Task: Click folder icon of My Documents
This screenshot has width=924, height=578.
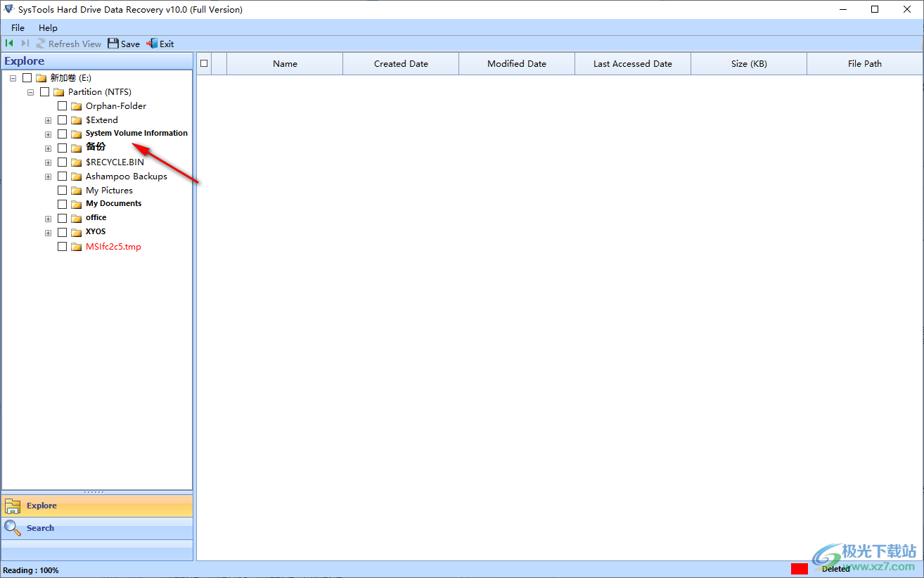Action: point(77,205)
